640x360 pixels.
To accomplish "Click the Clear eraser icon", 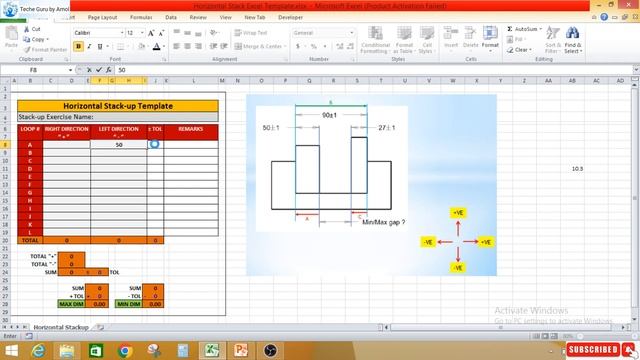I will point(510,50).
